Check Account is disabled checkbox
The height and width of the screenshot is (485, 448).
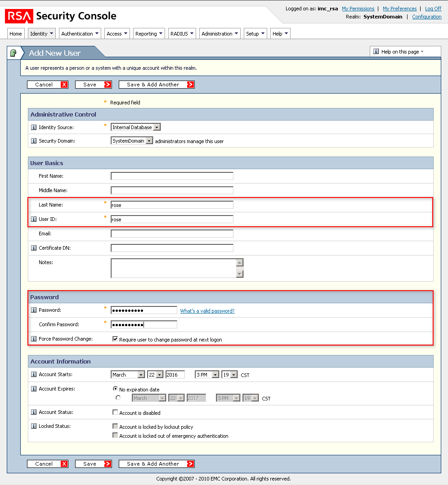click(x=115, y=412)
